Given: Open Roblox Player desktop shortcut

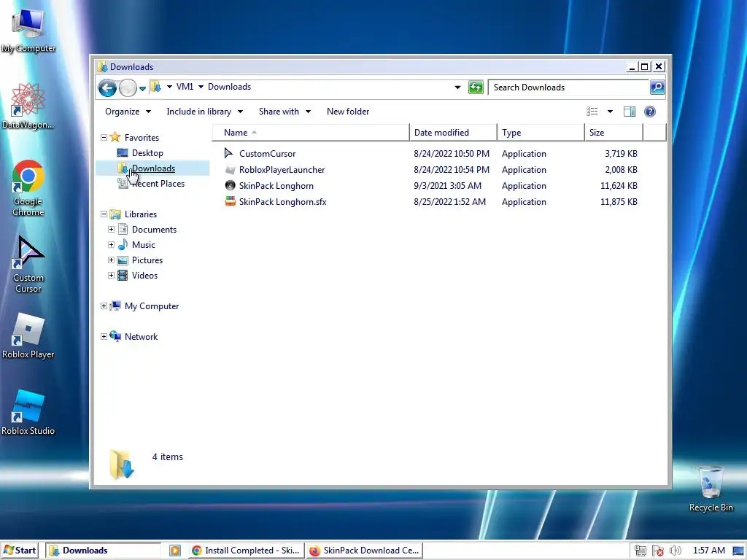Looking at the screenshot, I should (x=28, y=335).
